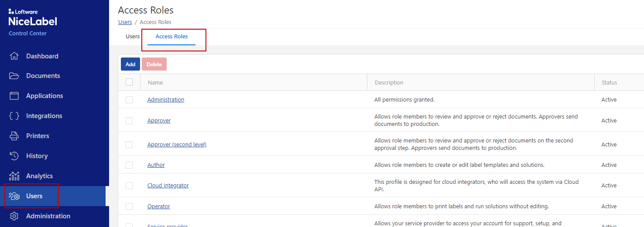Click the Documents folder icon
This screenshot has width=644, height=227.
(14, 76)
